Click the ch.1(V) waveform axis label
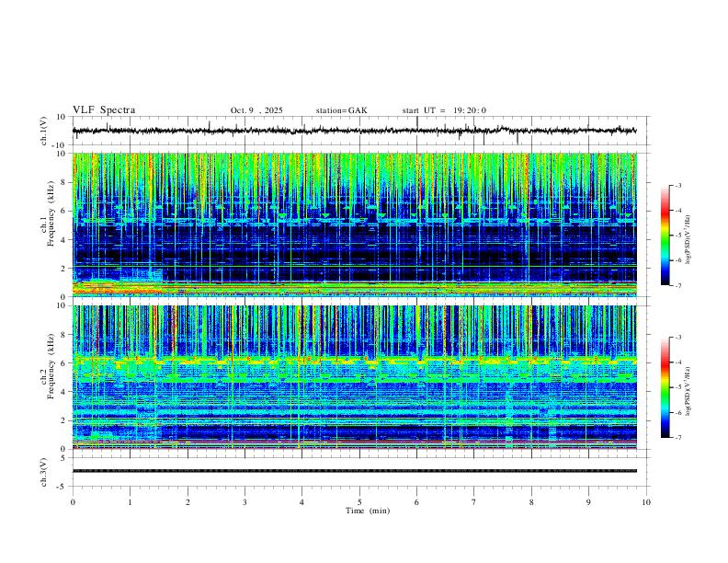Viewport: 728px width, 563px height. pos(44,131)
